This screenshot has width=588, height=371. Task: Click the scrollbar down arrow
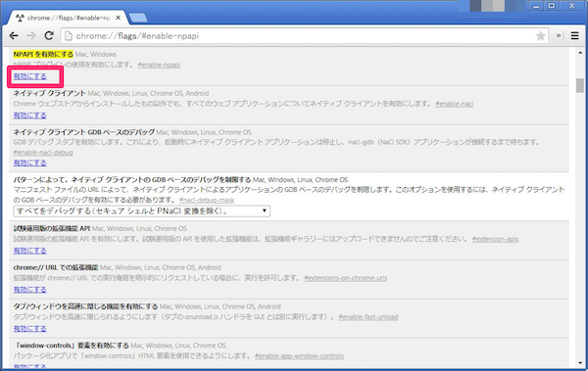(x=580, y=363)
